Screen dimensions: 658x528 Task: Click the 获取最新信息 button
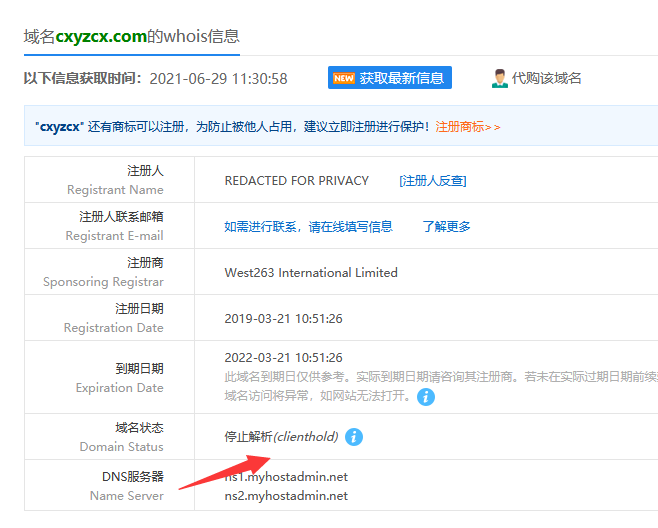click(390, 78)
